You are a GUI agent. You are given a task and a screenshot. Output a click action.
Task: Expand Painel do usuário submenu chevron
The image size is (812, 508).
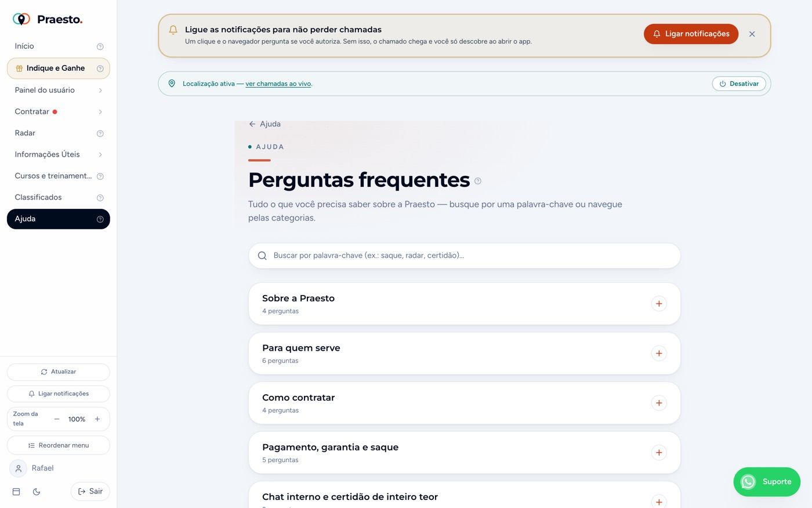click(100, 91)
